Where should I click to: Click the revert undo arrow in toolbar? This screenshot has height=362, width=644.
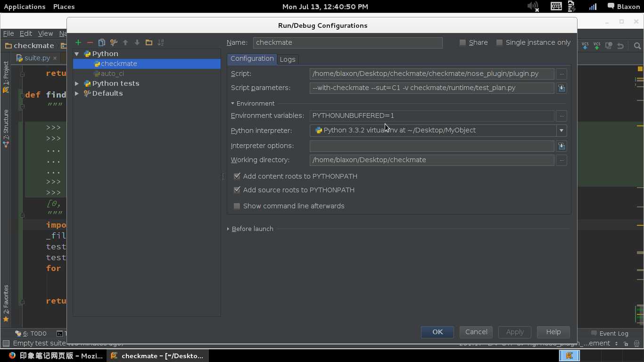(620, 46)
